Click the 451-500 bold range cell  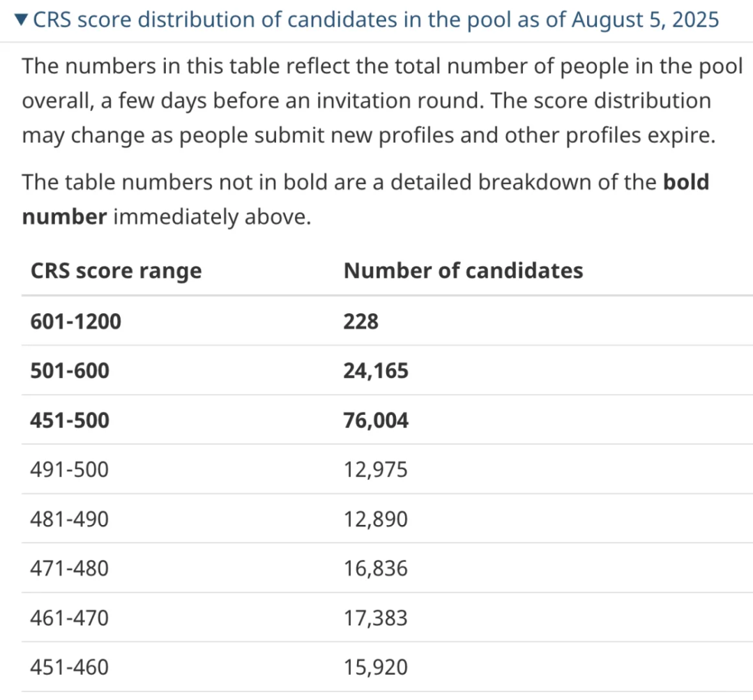click(70, 420)
